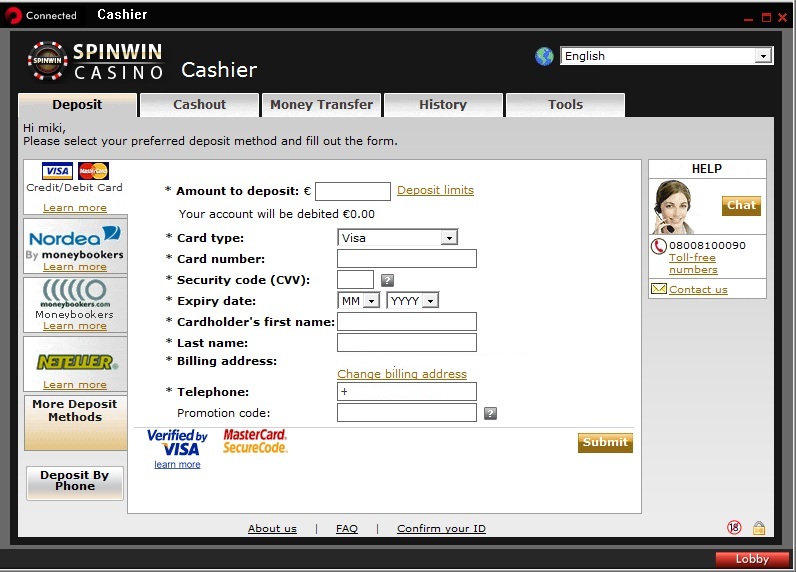Open the Card type dropdown
This screenshot has width=796, height=572.
tap(397, 238)
